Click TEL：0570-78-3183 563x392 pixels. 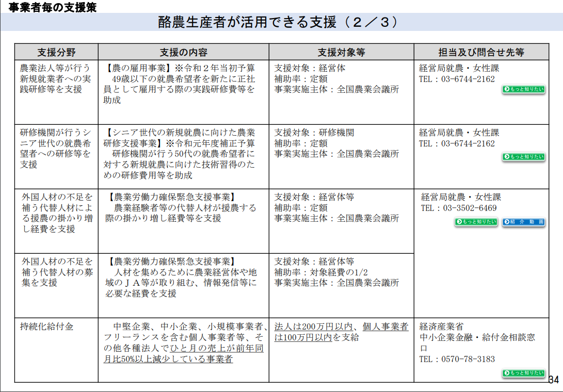tap(457, 359)
